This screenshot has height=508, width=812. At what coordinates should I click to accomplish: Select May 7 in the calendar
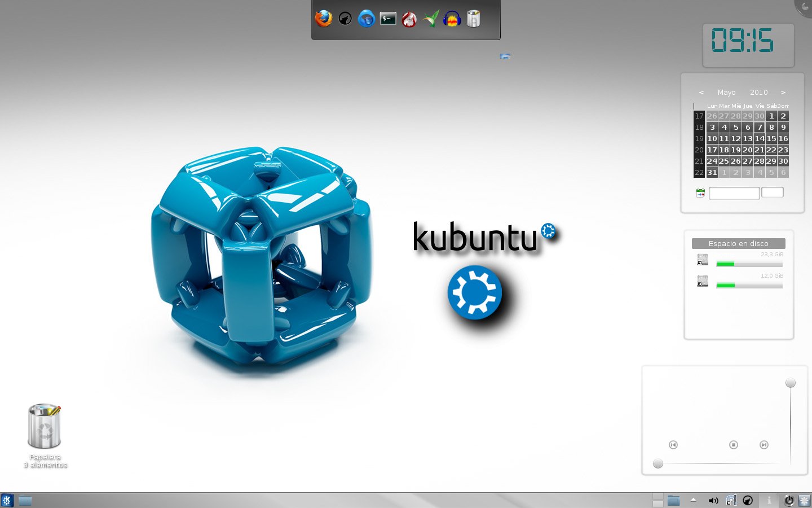(x=760, y=127)
